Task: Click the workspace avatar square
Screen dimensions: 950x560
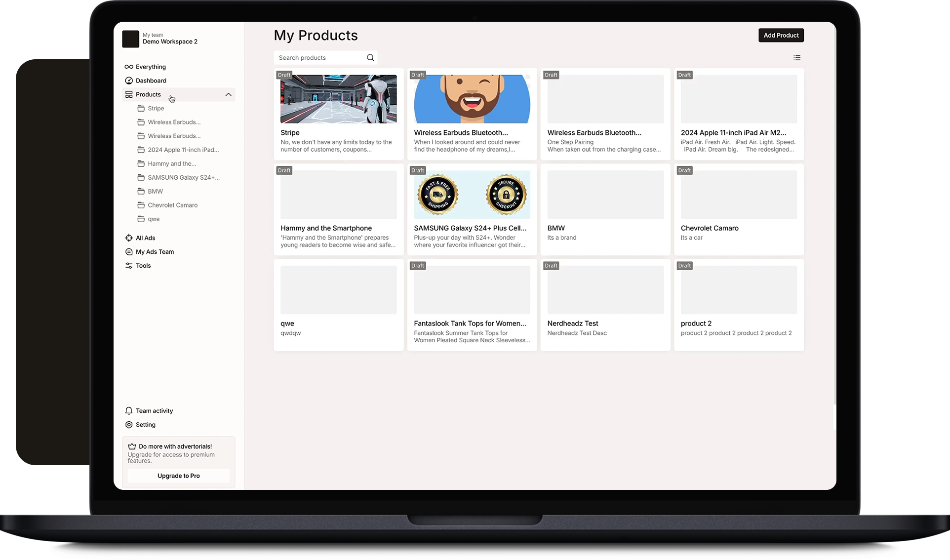Action: click(x=130, y=39)
